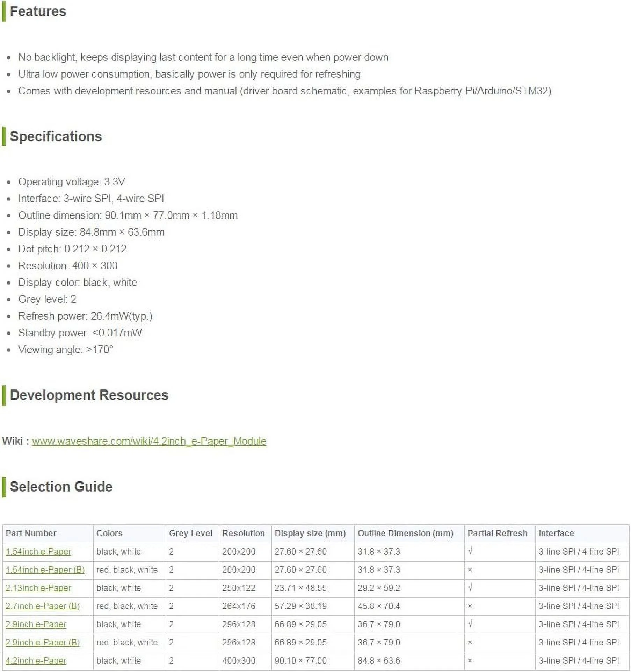
Task: Open the 1.54inch e-Paper link
Action: point(38,552)
